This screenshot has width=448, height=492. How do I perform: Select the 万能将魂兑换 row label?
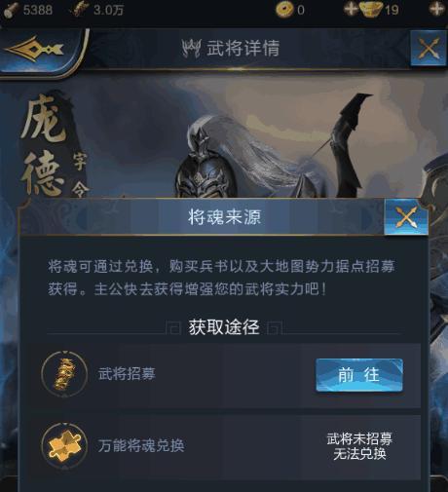pos(141,445)
